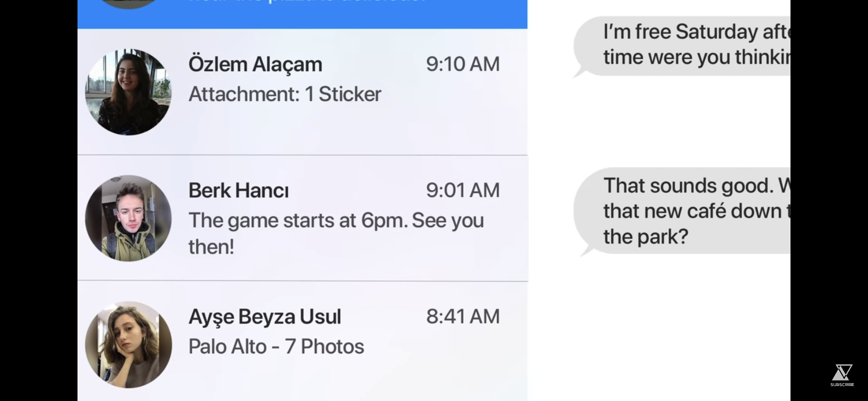Screen dimensions: 868x401
Task: Tap Berk Hancı's avatar picture
Action: point(128,218)
